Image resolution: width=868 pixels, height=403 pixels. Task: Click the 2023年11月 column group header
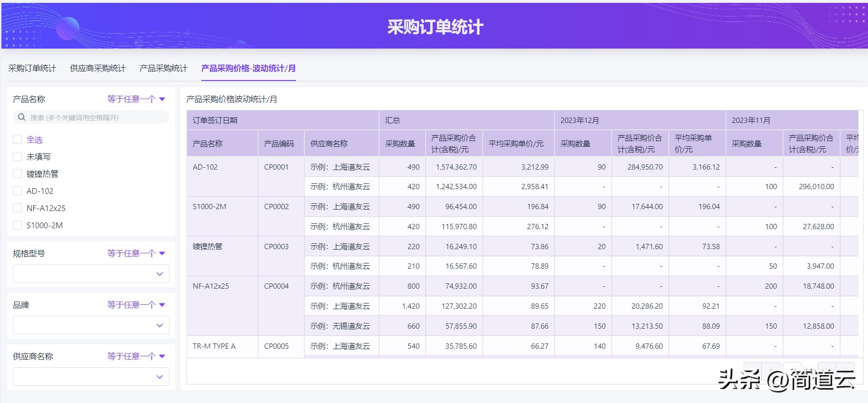(x=792, y=121)
